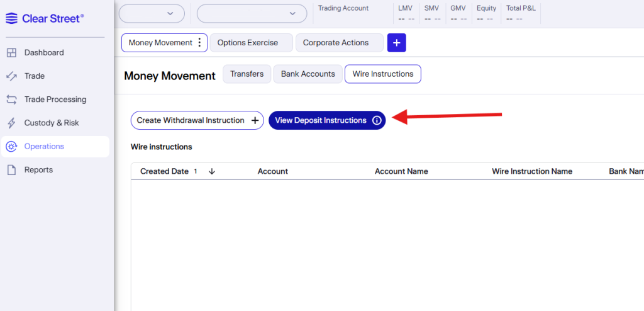
Task: Open Reports in sidebar
Action: pyautogui.click(x=38, y=170)
